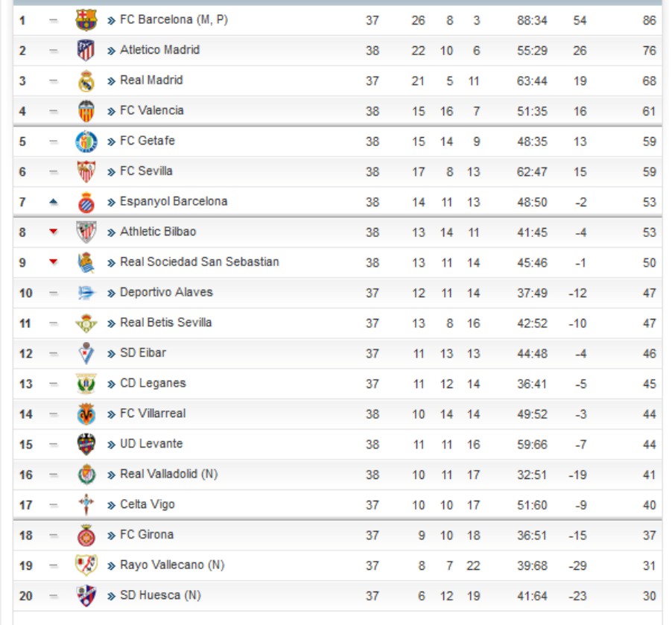Open the FC Girona team link
This screenshot has height=625, width=672.
pos(147,535)
